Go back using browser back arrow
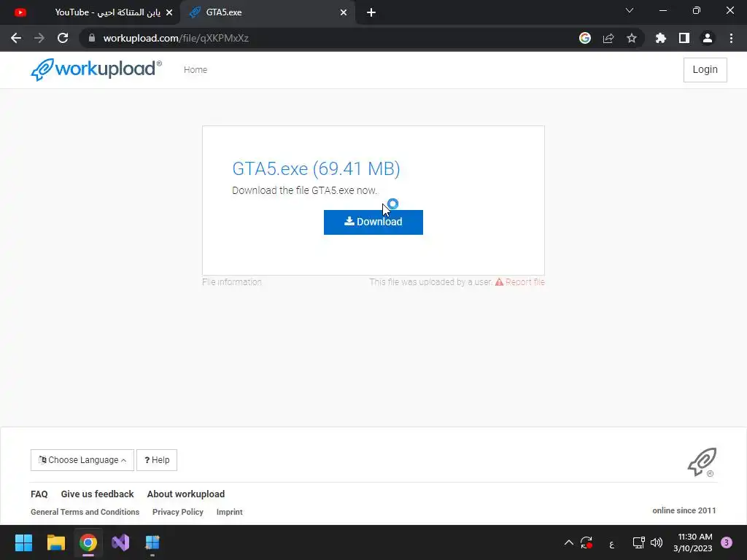Image resolution: width=747 pixels, height=560 pixels. pyautogui.click(x=16, y=38)
